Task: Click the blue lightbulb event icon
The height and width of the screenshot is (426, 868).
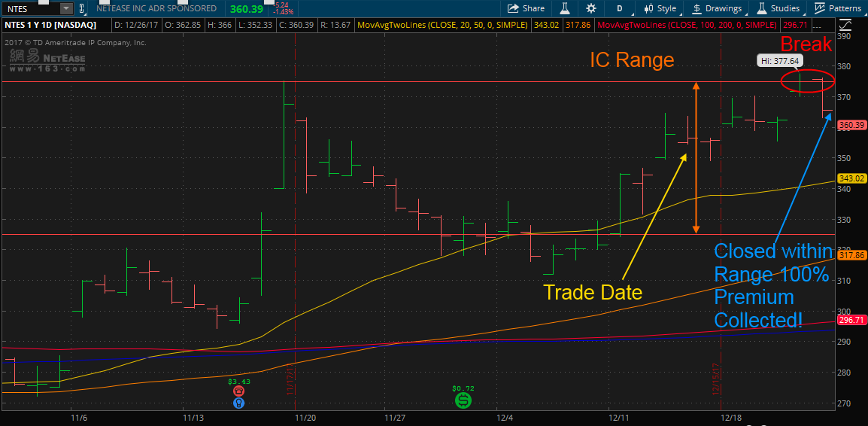Action: click(238, 403)
